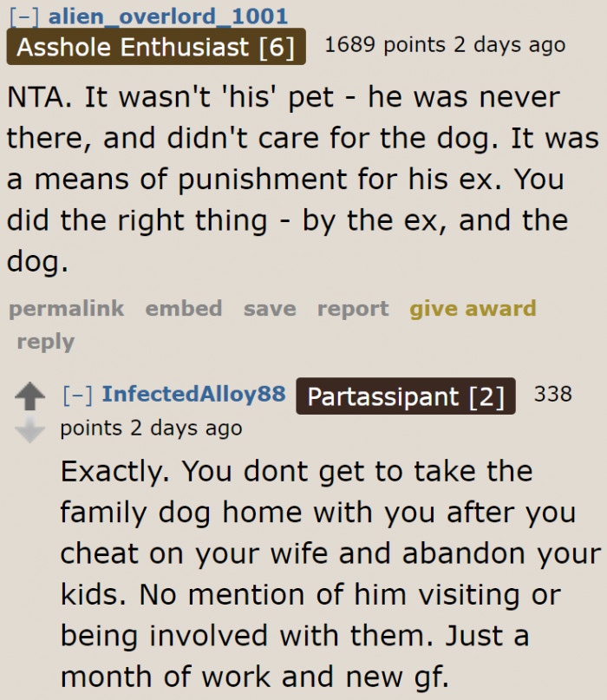The width and height of the screenshot is (607, 700).
Task: Click the 'Asshole Enthusiast [6]' flair badge
Action: click(155, 48)
